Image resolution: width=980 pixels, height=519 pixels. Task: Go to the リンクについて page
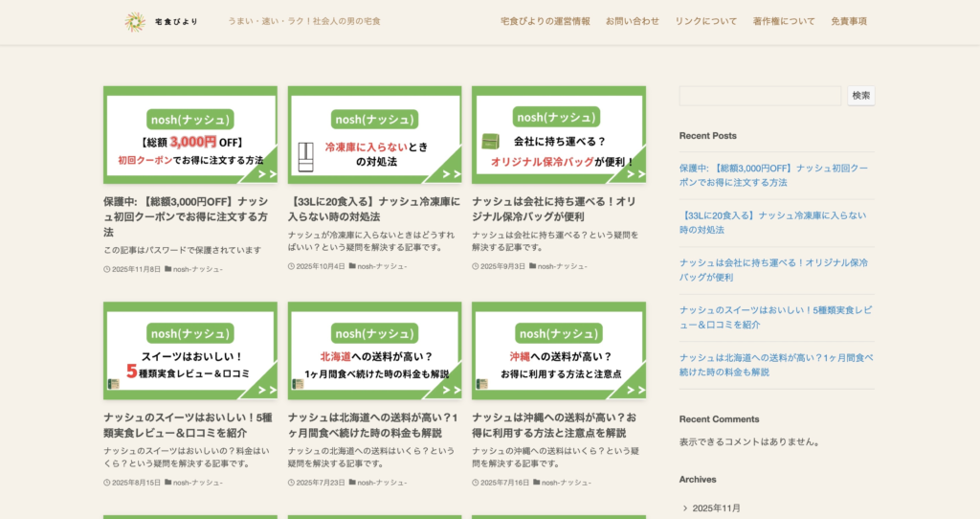coord(705,21)
